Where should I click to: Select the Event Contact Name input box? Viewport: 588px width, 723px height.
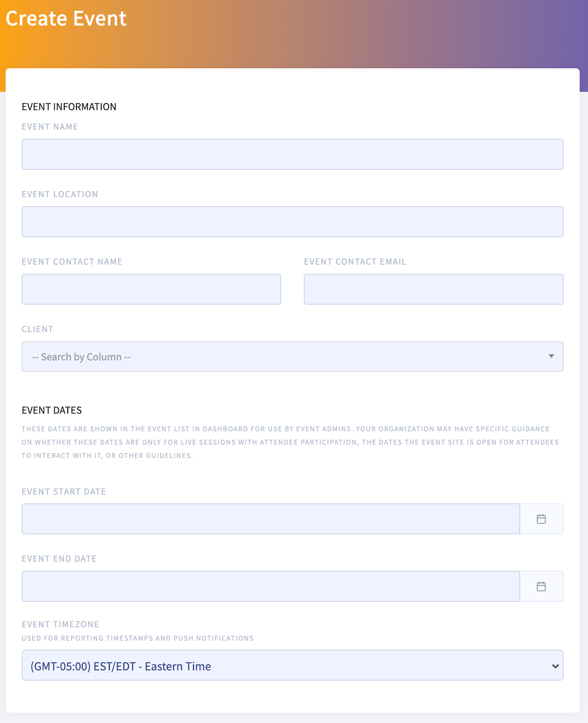click(x=151, y=289)
